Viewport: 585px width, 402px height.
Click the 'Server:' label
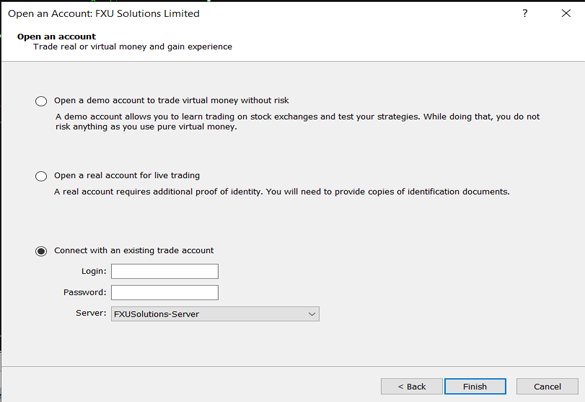(x=91, y=313)
